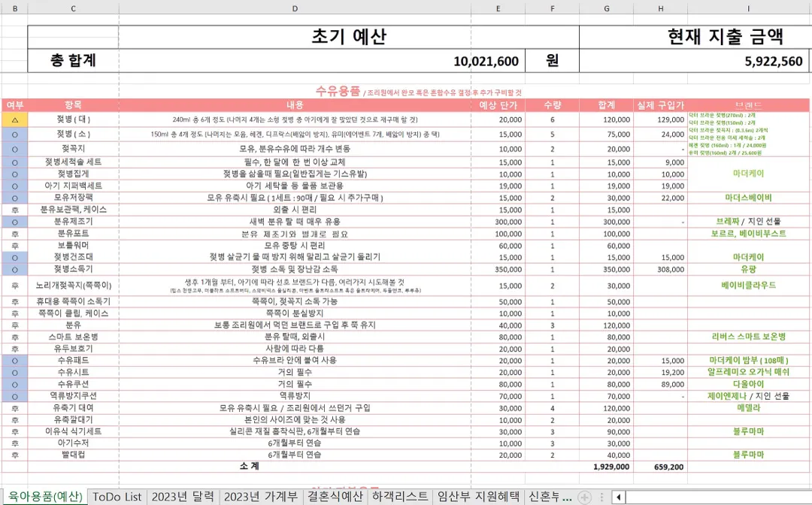The image size is (812, 505).
Task: Switch to the 2023년 가계부 sheet
Action: [x=260, y=497]
